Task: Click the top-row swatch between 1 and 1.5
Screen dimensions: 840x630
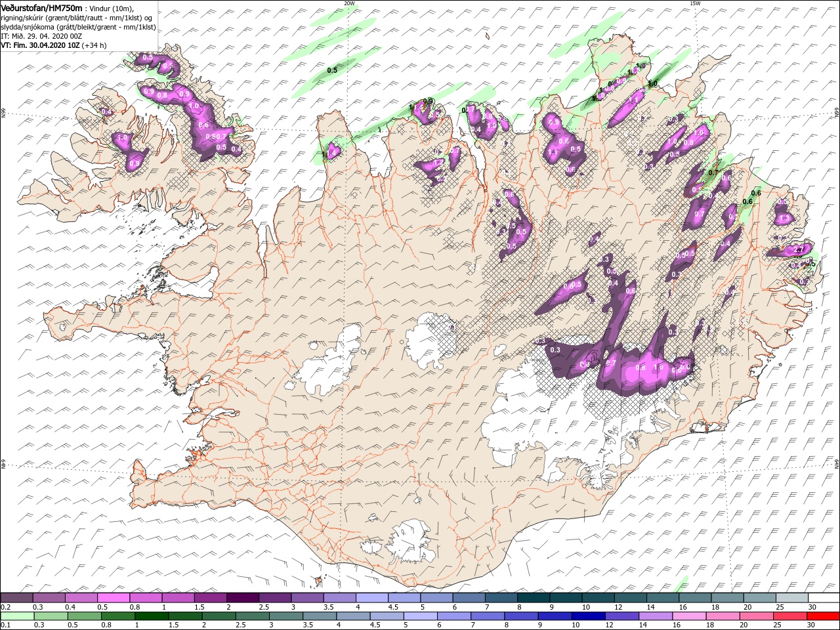Action: [178, 598]
